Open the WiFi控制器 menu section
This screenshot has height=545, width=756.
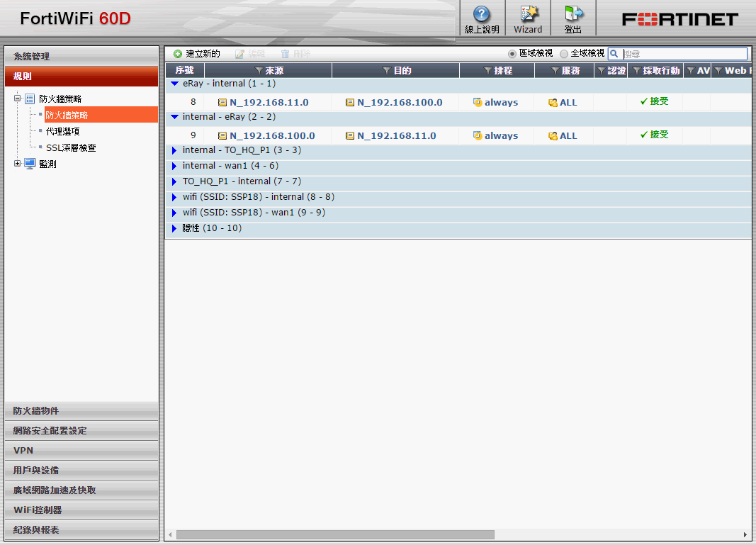(81, 510)
